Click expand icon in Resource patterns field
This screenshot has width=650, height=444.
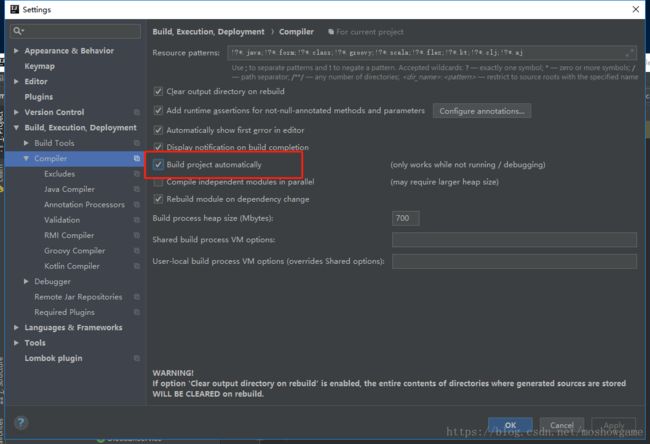[x=630, y=53]
